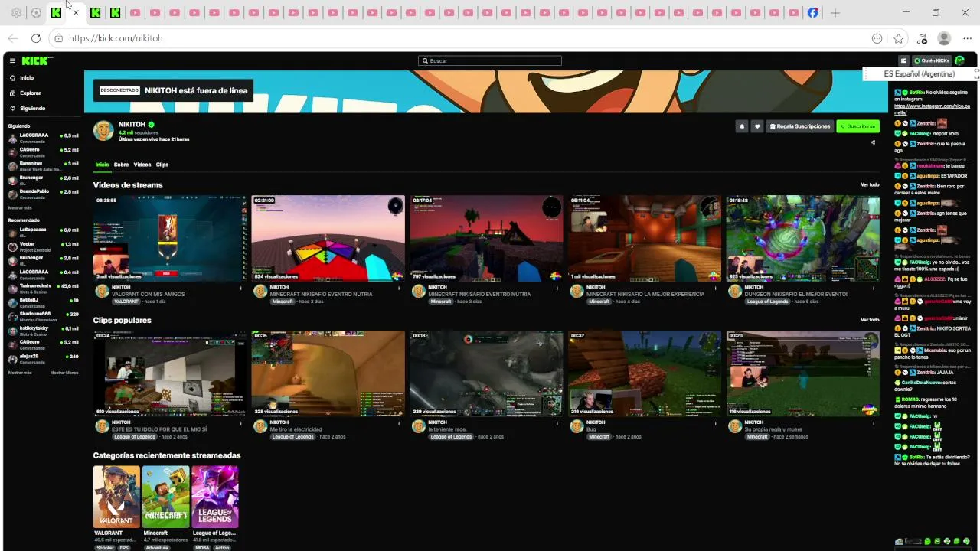
Task: Play the 'Bug' Minecraft clip thumbnail
Action: pyautogui.click(x=645, y=373)
